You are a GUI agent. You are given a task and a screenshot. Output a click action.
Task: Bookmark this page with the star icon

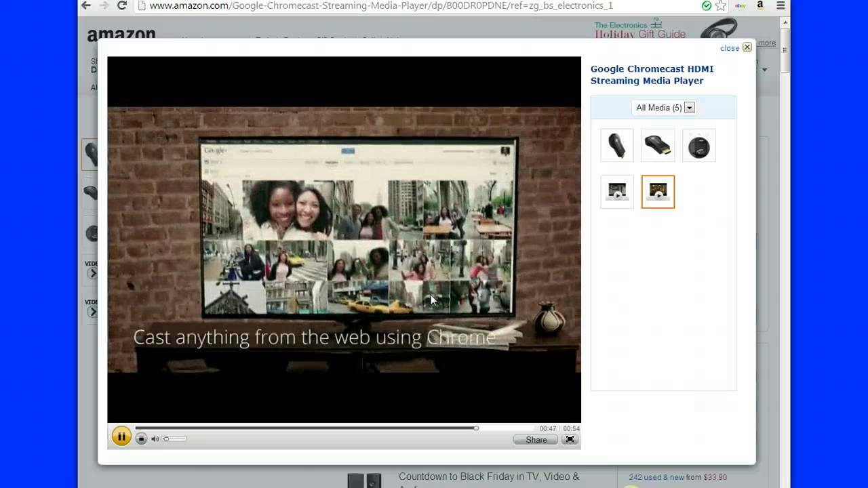click(x=721, y=5)
